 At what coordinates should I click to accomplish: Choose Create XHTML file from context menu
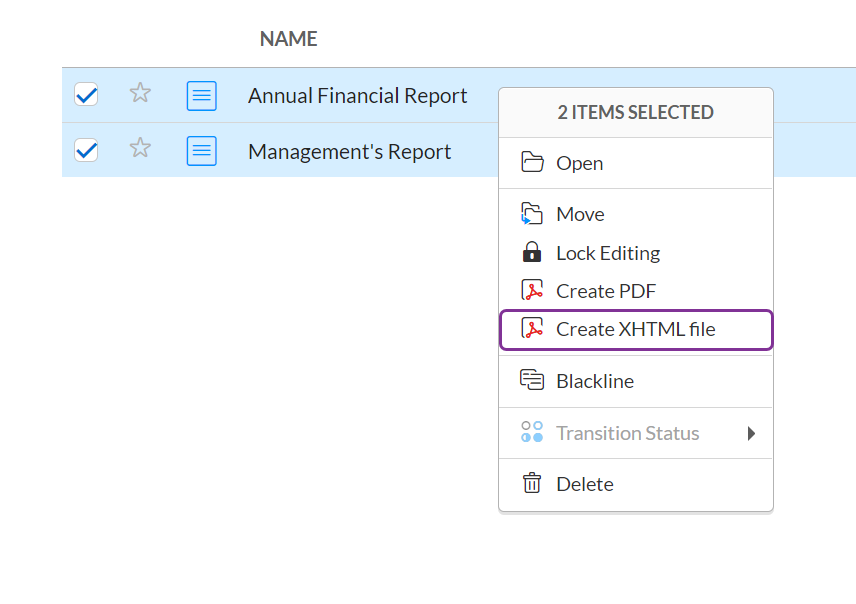[x=635, y=329]
